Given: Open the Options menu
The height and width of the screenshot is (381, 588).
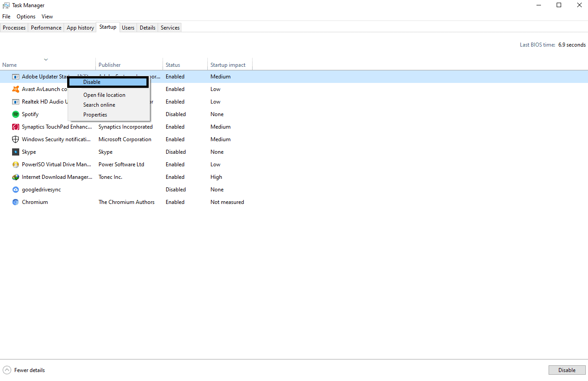Looking at the screenshot, I should pos(26,16).
